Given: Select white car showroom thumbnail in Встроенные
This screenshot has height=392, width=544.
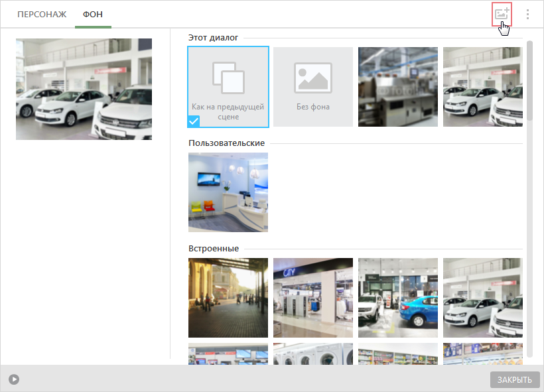Looking at the screenshot, I should (482, 298).
